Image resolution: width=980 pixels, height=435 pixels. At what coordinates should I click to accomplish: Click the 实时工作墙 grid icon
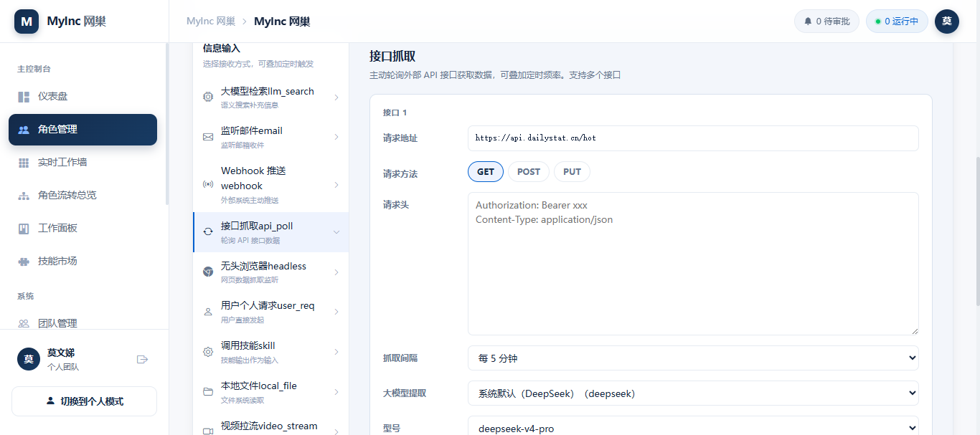coord(24,163)
